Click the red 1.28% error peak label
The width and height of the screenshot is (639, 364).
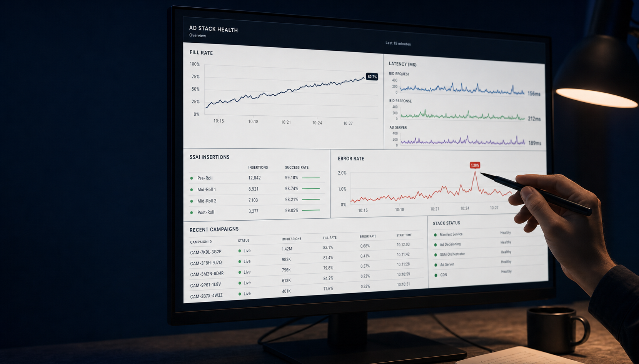475,165
